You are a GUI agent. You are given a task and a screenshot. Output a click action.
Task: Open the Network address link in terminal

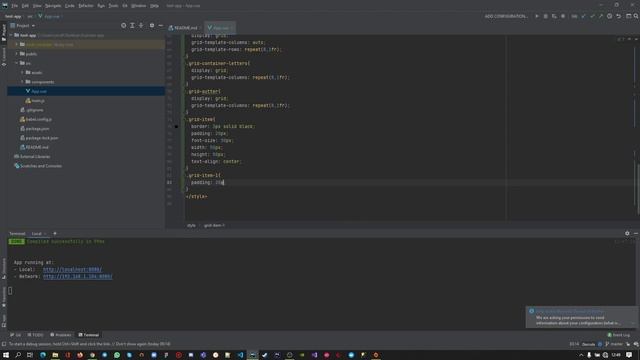click(78, 277)
